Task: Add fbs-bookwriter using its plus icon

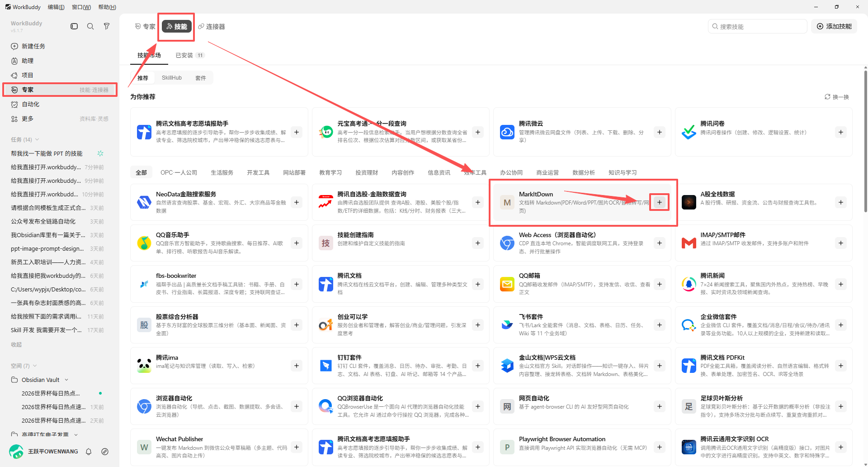Action: 297,284
